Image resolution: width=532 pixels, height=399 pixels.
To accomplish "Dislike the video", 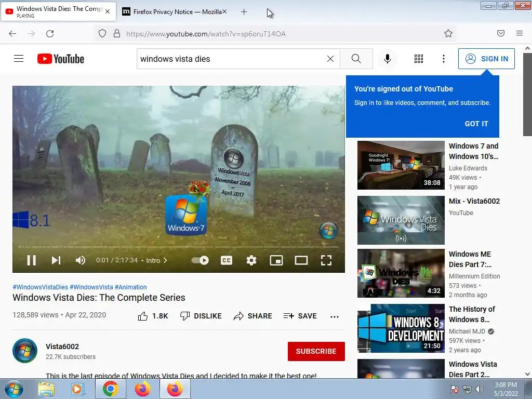I will click(x=201, y=316).
